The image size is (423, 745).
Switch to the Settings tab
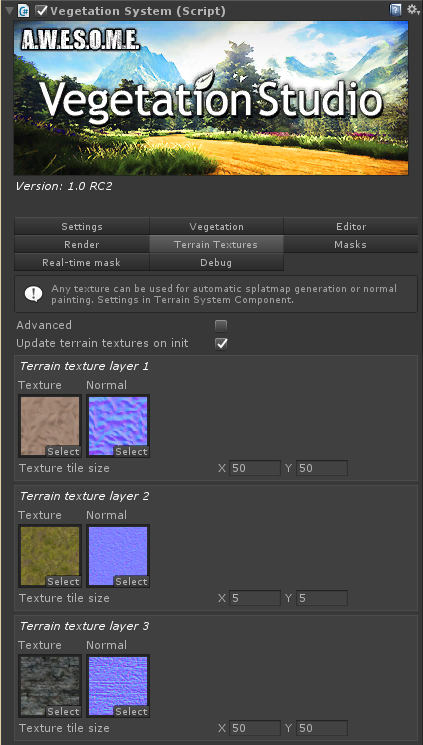[82, 227]
